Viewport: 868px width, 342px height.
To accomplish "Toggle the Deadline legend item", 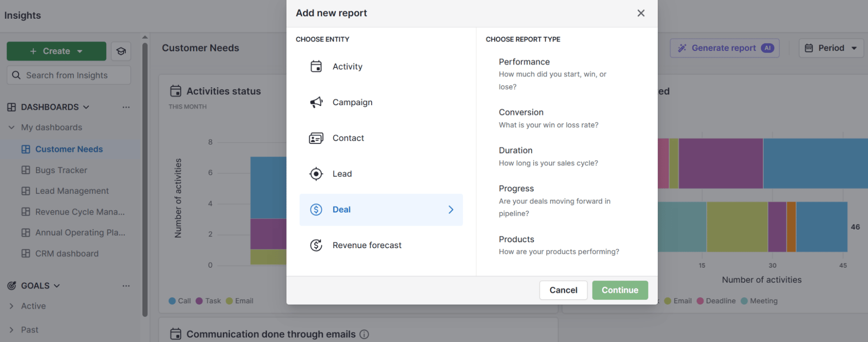I will 716,301.
